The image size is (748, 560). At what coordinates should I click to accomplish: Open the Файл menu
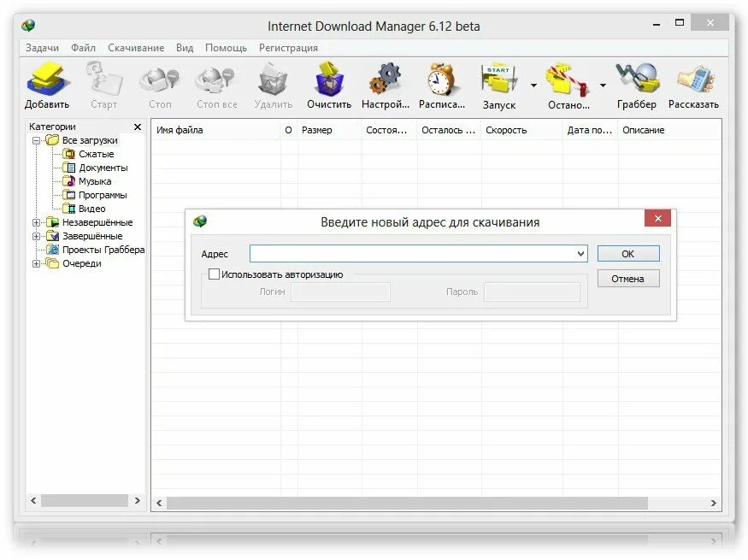84,48
